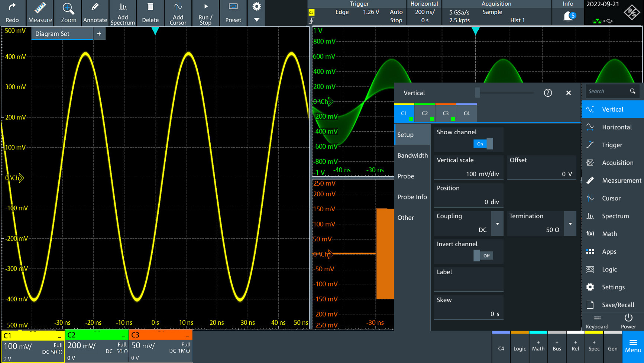Expand toolbar settings dropdown arrow
This screenshot has width=644, height=363.
click(x=257, y=20)
